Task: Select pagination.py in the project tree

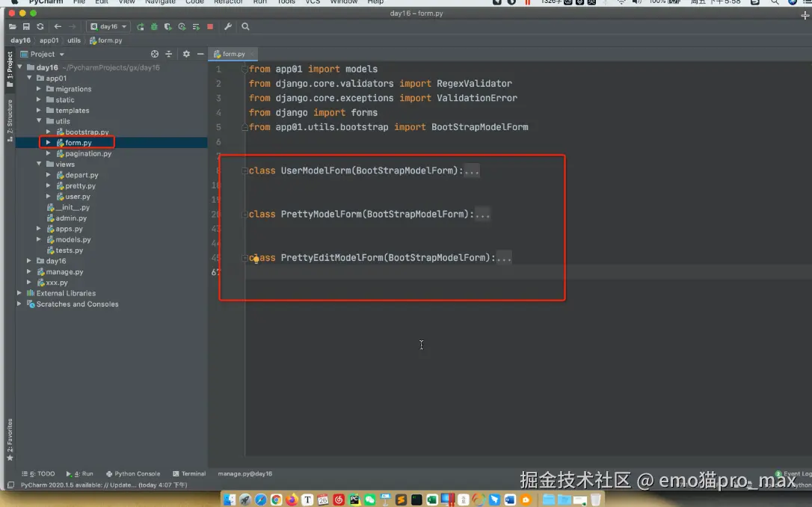Action: point(88,153)
